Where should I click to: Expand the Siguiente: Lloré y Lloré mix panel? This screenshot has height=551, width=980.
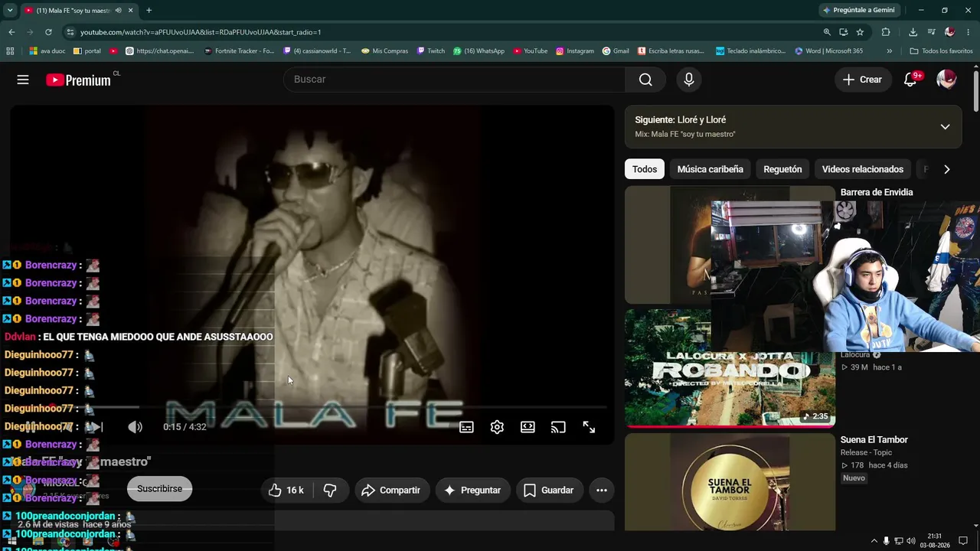click(x=945, y=126)
